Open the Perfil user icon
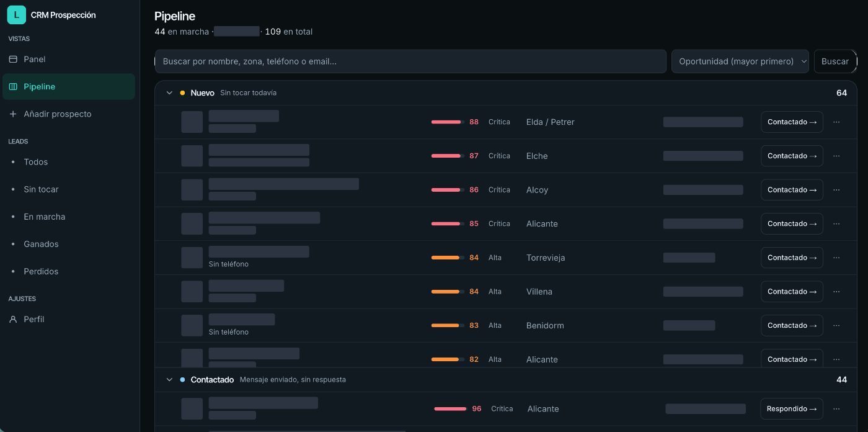Screen dimensions: 868x432 pos(13,319)
